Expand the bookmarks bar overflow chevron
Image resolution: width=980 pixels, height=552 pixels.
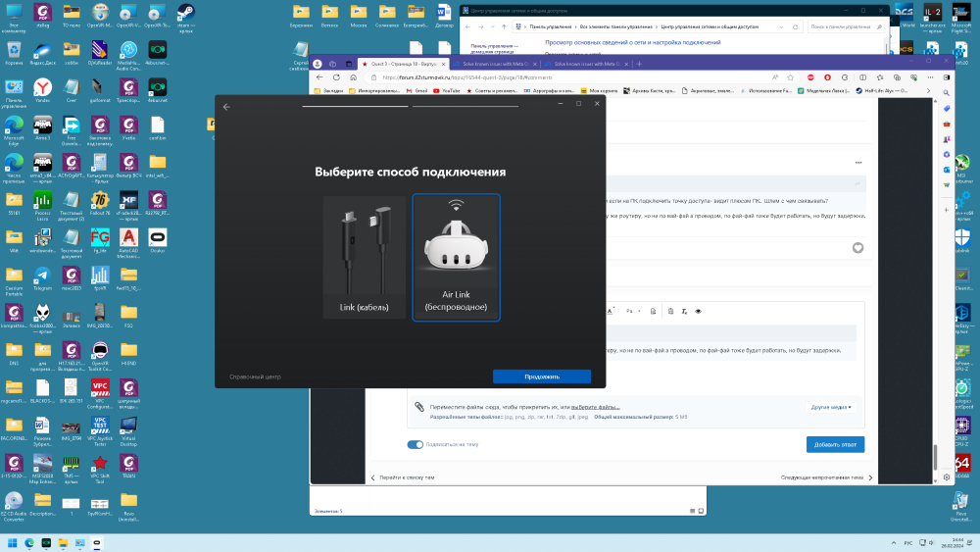[x=928, y=90]
